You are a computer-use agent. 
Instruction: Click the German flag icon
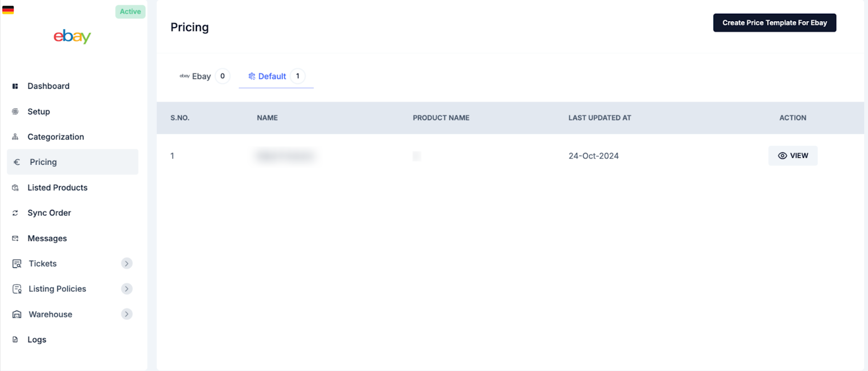[8, 10]
